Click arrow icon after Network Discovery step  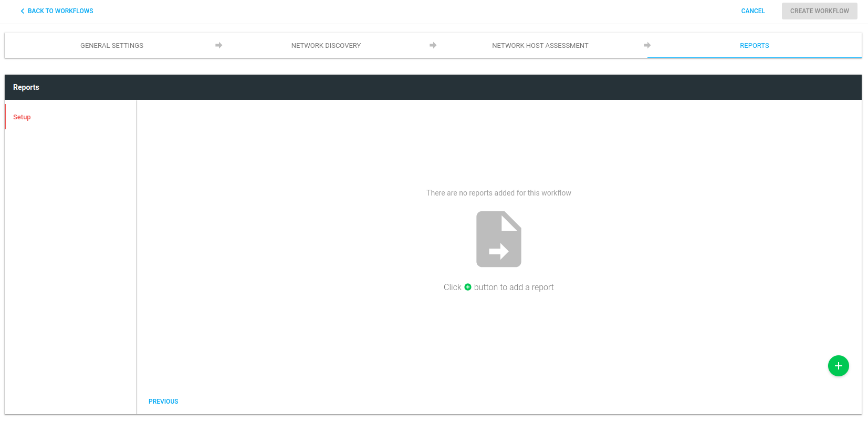[x=433, y=45]
